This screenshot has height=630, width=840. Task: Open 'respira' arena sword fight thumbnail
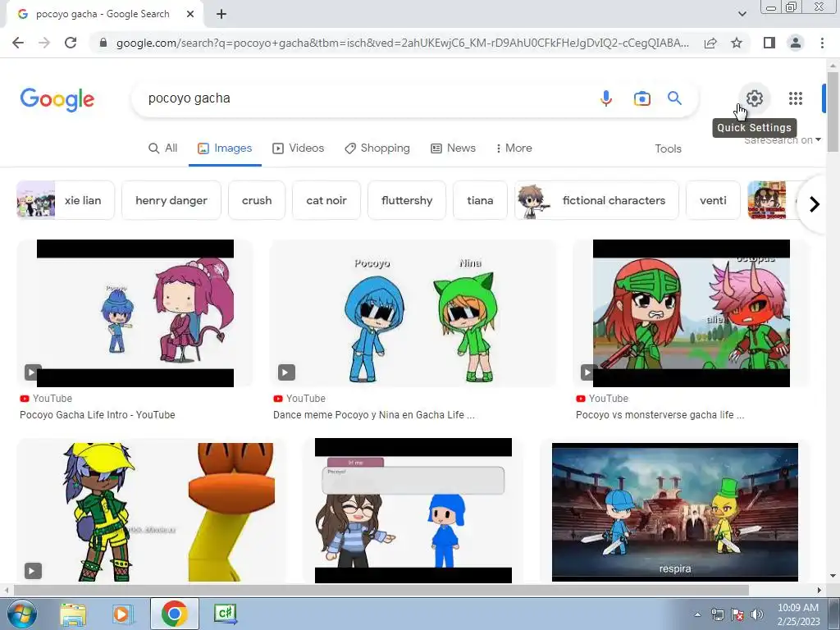[x=675, y=512]
